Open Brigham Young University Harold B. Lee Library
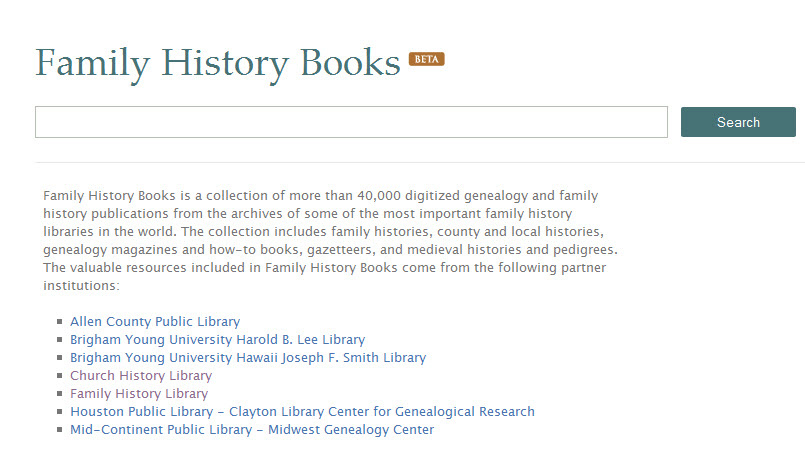805x468 pixels. pos(217,340)
